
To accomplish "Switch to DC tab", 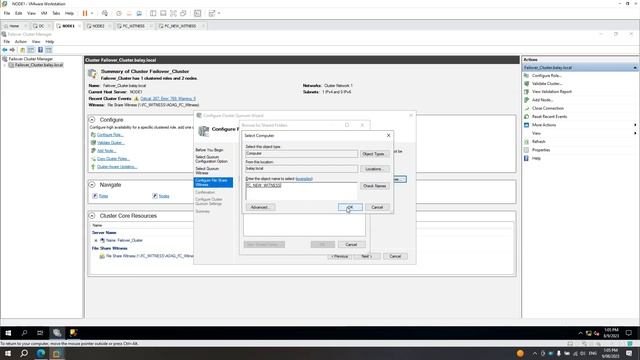I will (x=41, y=26).
